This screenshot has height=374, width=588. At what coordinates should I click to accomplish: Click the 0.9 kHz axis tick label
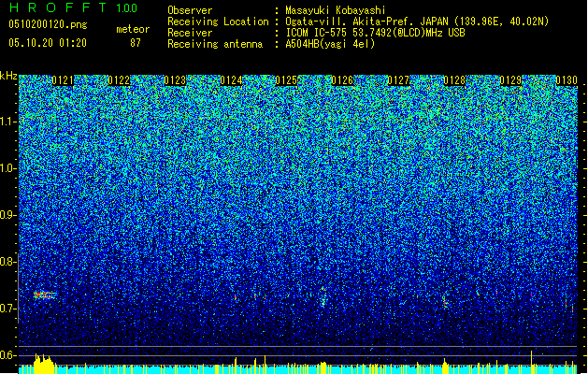click(x=7, y=215)
